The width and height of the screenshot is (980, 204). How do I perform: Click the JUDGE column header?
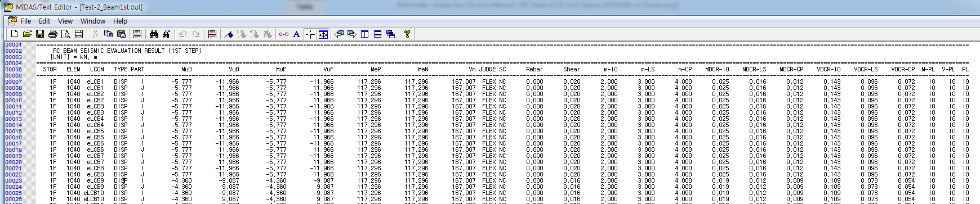pyautogui.click(x=487, y=70)
